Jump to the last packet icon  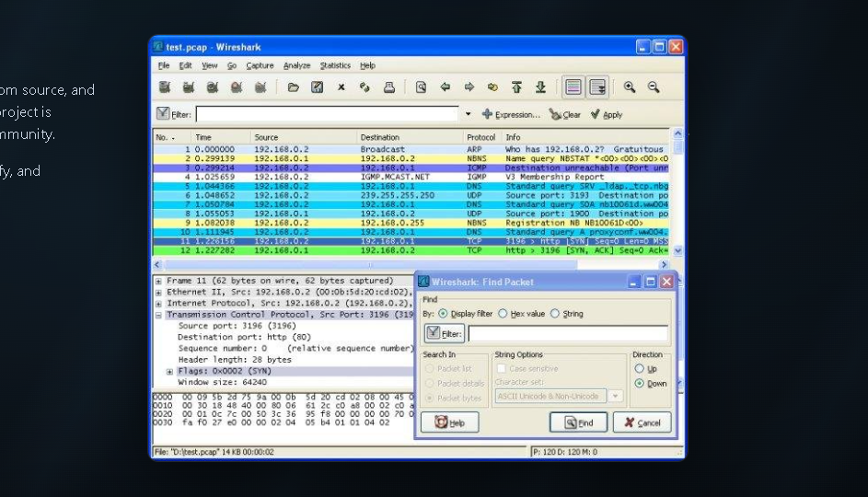[x=541, y=87]
